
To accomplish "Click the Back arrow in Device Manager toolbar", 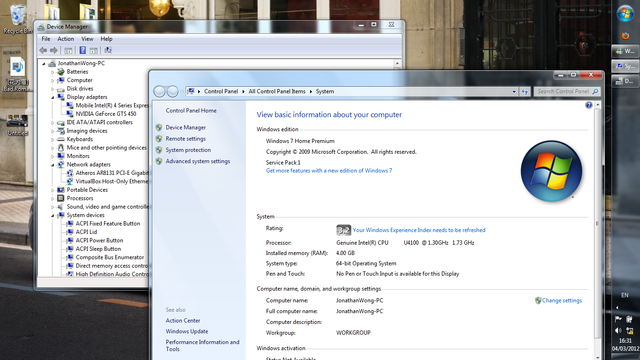I will tap(43, 50).
